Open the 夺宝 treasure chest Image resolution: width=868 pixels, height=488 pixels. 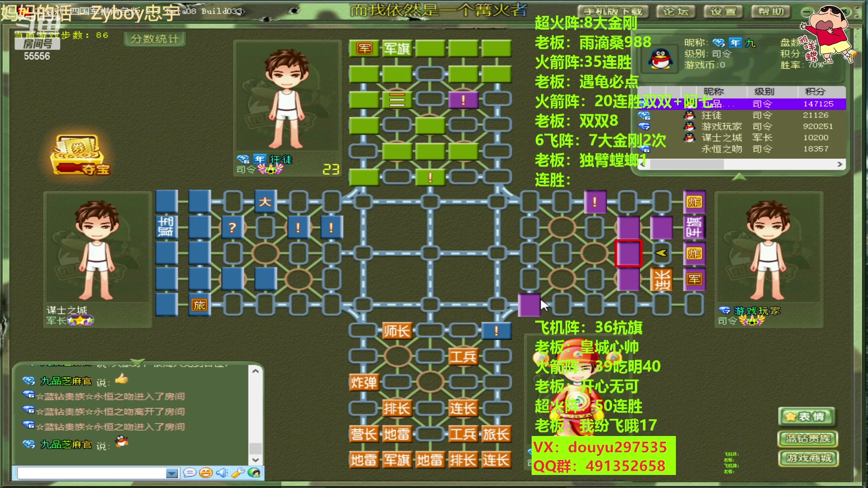80,155
